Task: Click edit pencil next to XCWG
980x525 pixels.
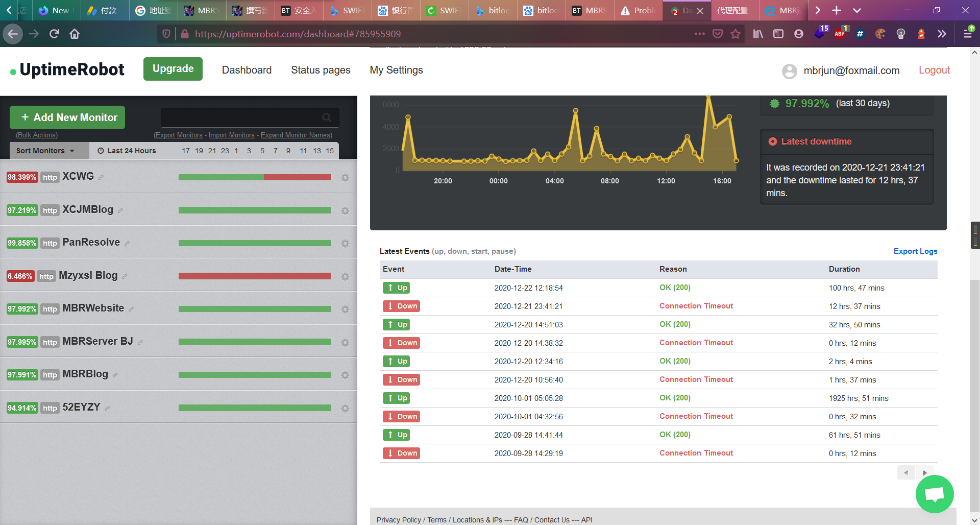Action: click(x=101, y=177)
